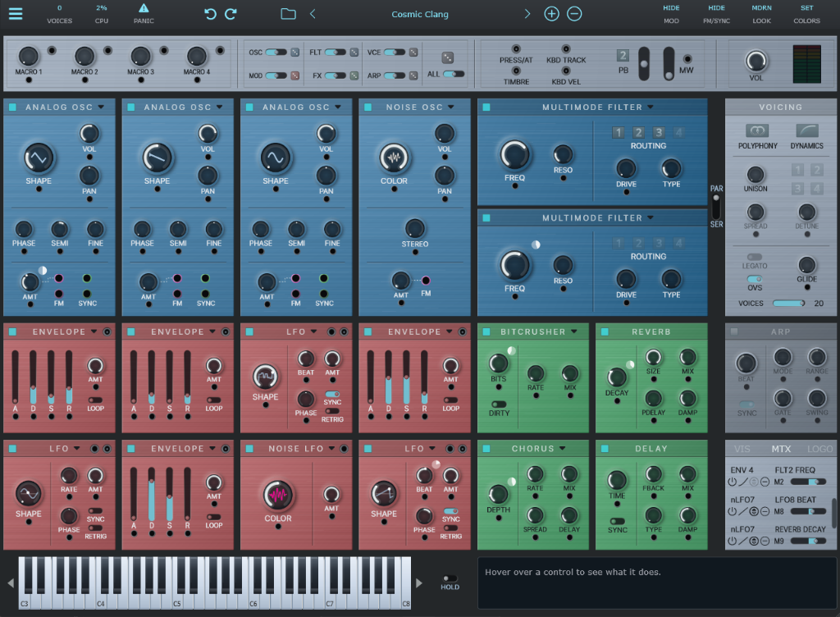Click the Polyphony icon in Voicing
The width and height of the screenshot is (840, 617).
click(x=757, y=130)
